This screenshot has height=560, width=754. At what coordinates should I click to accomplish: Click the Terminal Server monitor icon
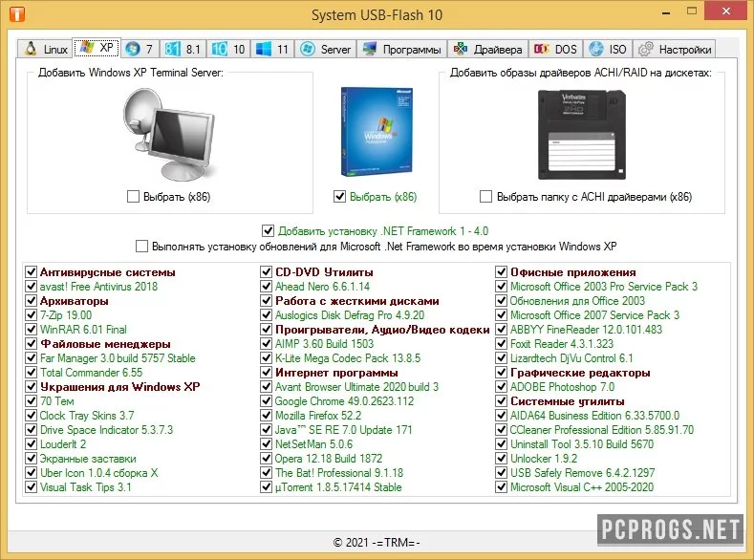tap(168, 134)
